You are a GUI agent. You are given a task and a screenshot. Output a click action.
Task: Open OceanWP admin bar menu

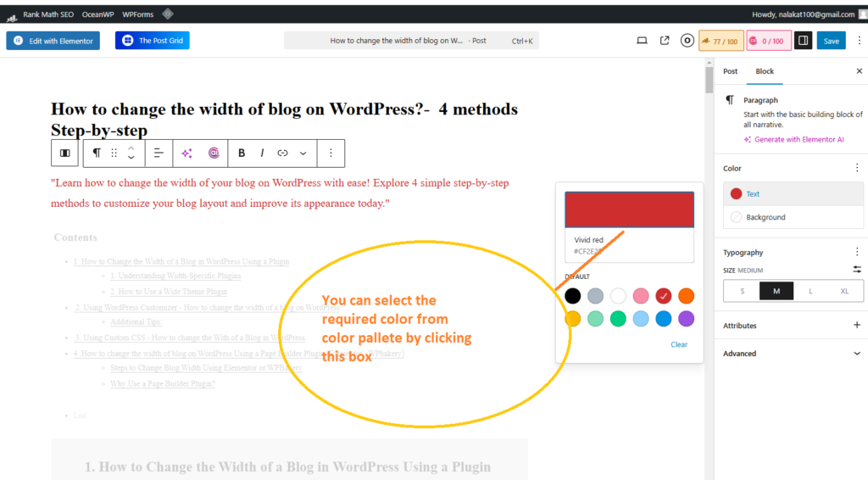[x=98, y=14]
